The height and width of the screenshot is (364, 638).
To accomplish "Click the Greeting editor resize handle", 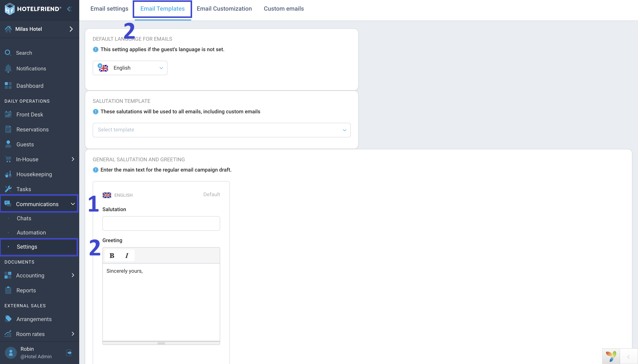I will [x=161, y=343].
